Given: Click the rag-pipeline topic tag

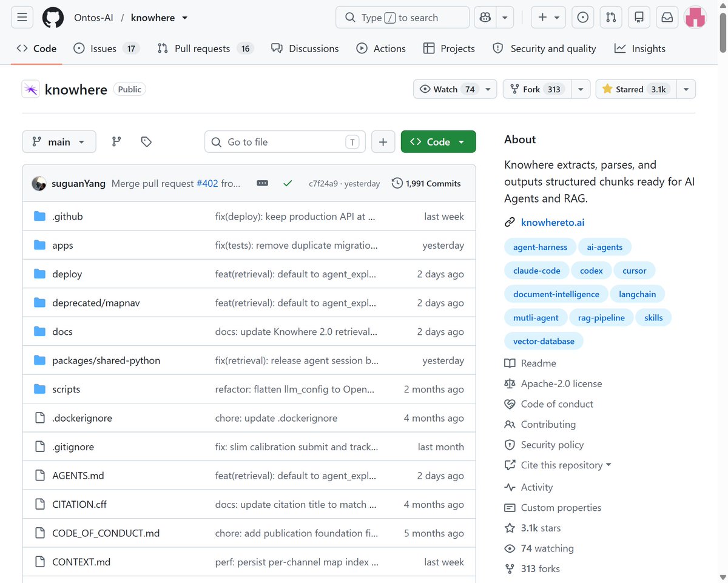Looking at the screenshot, I should 601,318.
